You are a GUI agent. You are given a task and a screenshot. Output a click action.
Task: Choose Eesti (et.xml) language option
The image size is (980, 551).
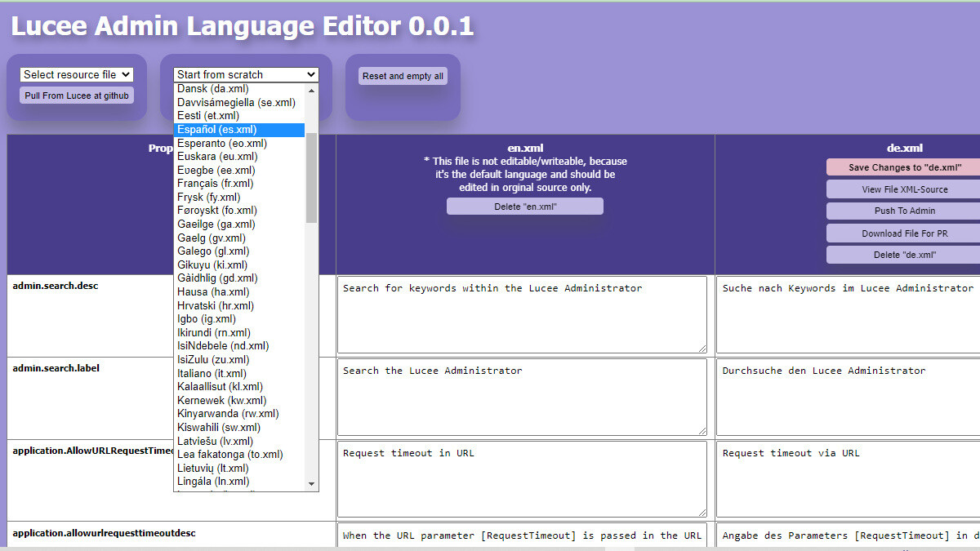[x=239, y=116]
